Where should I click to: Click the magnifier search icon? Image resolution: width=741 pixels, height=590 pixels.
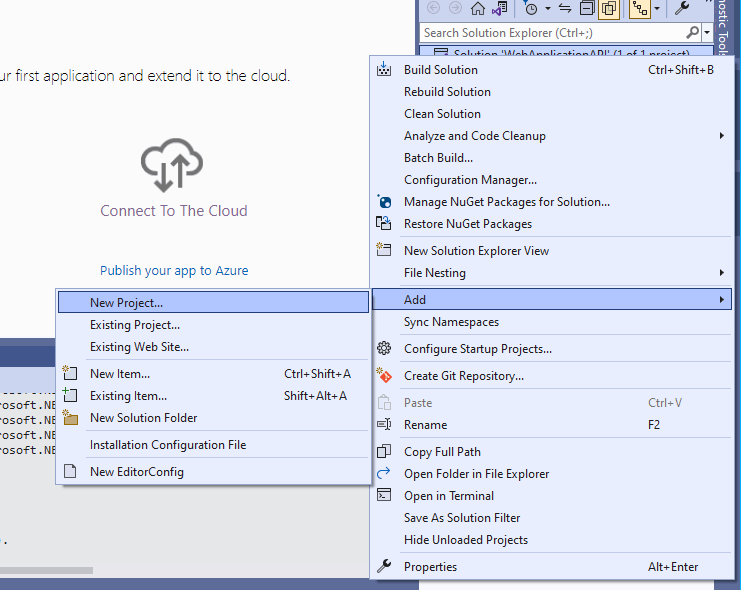[692, 33]
